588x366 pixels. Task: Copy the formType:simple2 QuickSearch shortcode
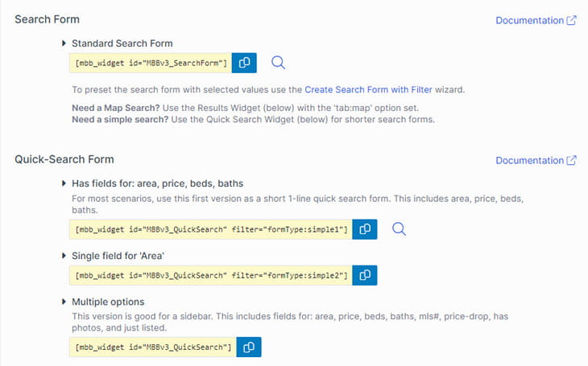point(365,275)
